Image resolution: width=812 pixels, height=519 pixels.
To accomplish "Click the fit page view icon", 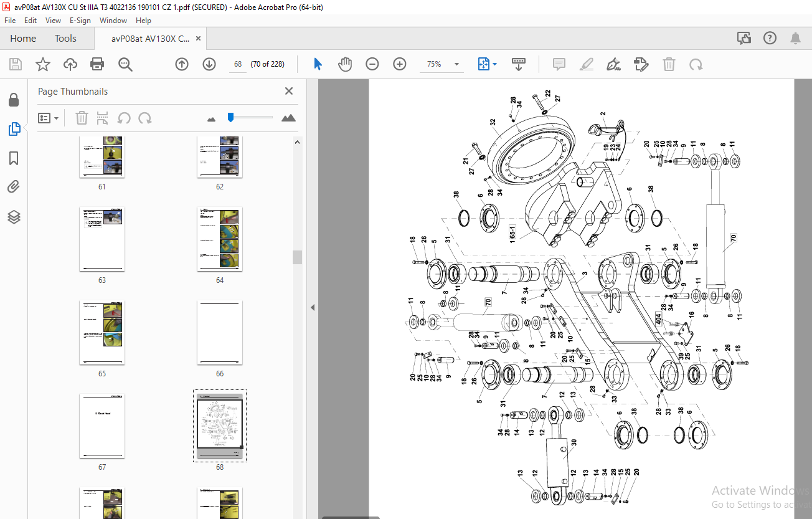I will (484, 64).
